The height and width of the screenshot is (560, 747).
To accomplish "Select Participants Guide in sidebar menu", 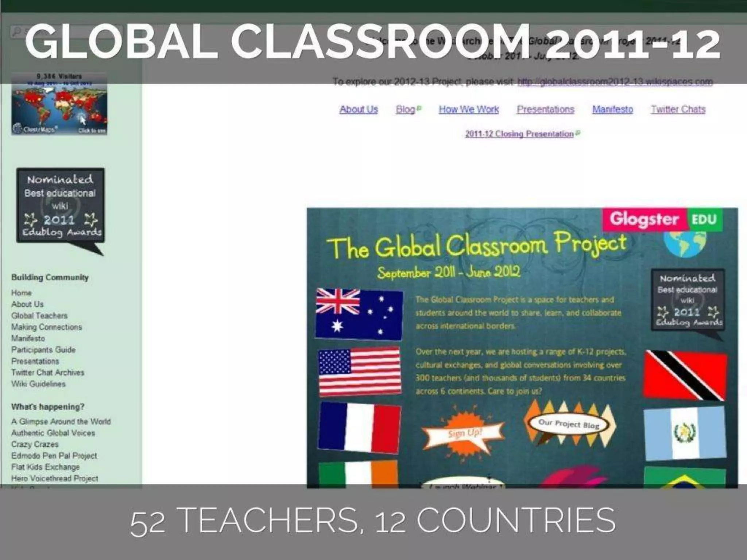I will [x=43, y=350].
